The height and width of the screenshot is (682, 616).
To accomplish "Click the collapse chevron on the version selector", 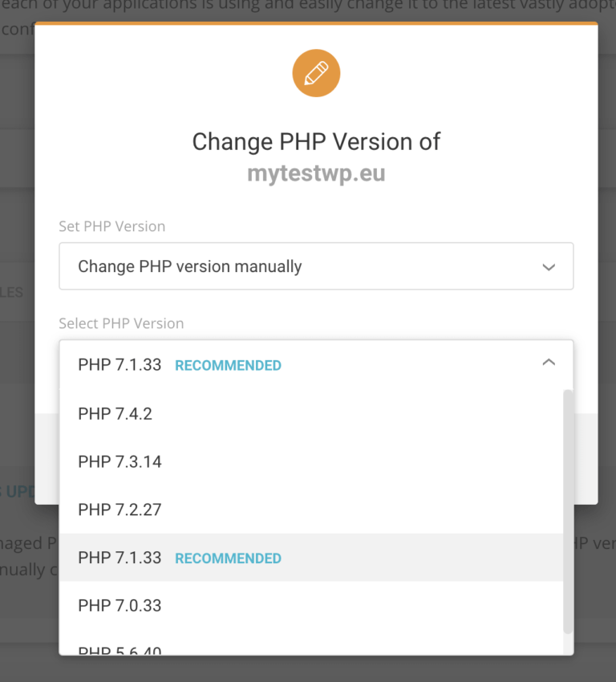I will pos(549,362).
